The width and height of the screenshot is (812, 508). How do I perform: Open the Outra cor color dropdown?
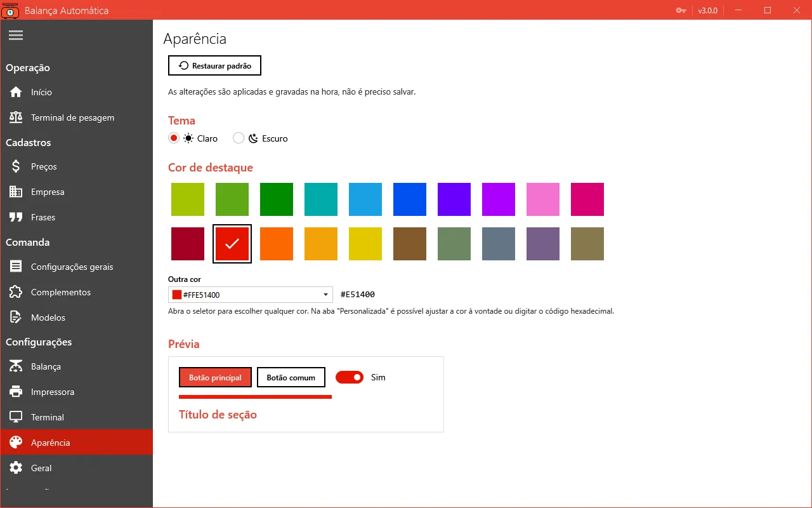pyautogui.click(x=252, y=295)
